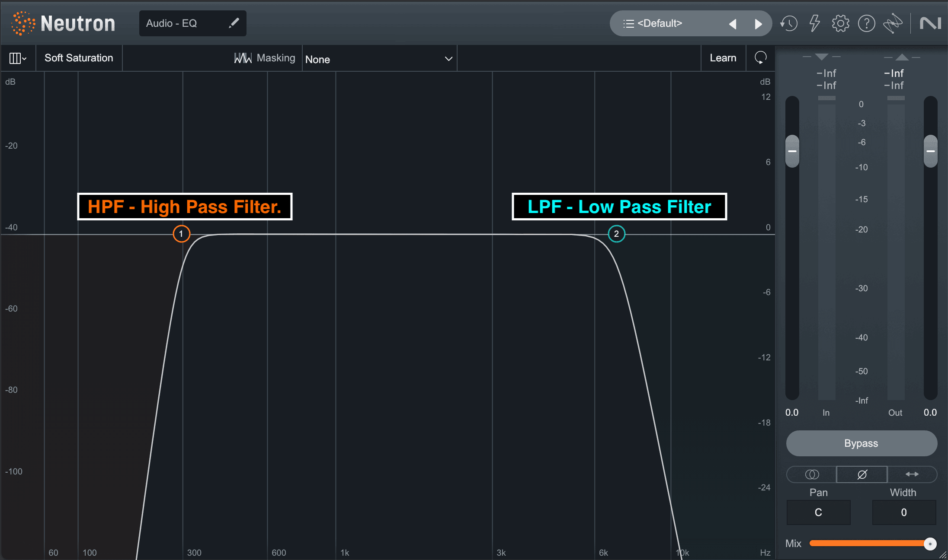Click the output peak -Inf readout
Viewport: 948px width, 560px height.
(x=894, y=73)
